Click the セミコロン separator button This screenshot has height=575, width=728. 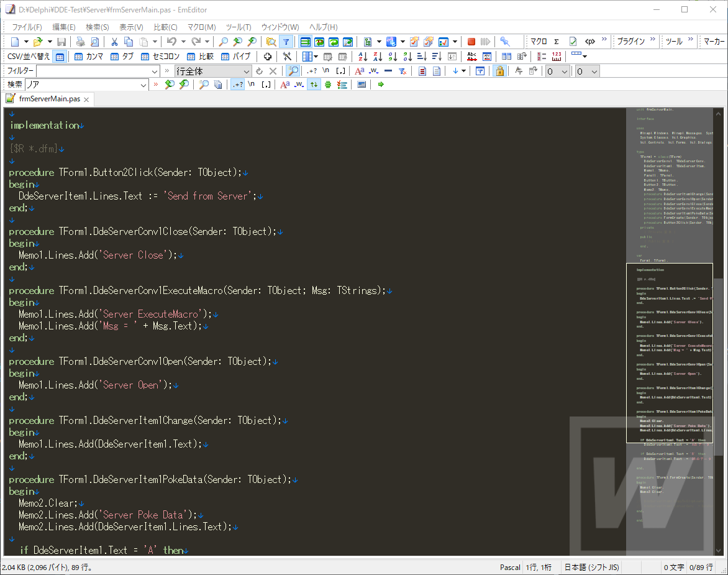pyautogui.click(x=160, y=57)
